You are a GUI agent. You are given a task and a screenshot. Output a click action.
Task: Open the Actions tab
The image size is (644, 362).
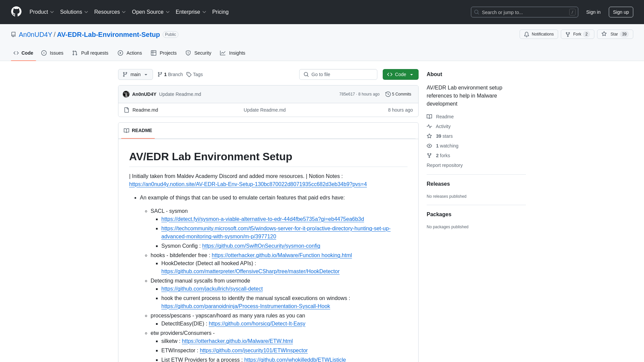130,53
